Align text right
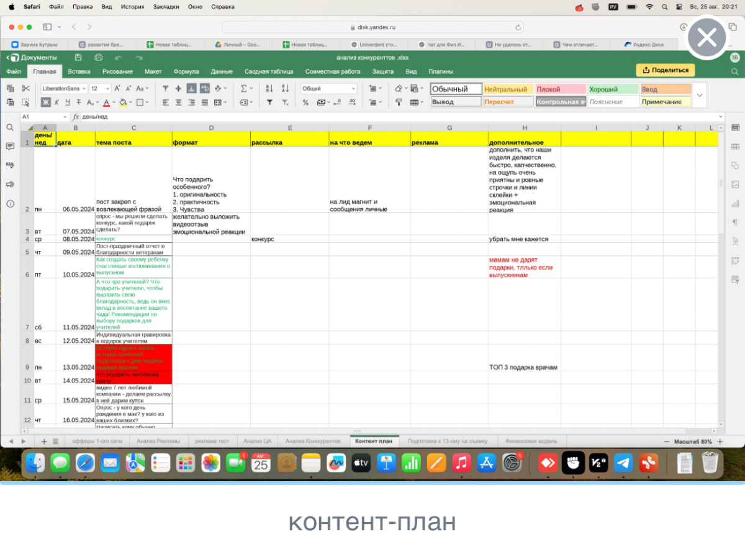This screenshot has width=745, height=560. coord(192,102)
